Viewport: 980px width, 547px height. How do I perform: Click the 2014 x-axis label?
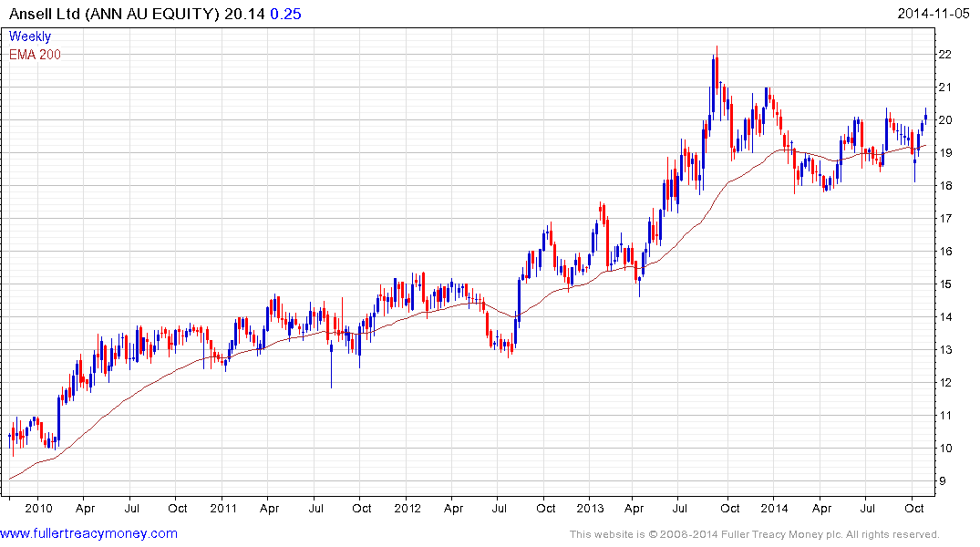click(x=774, y=508)
